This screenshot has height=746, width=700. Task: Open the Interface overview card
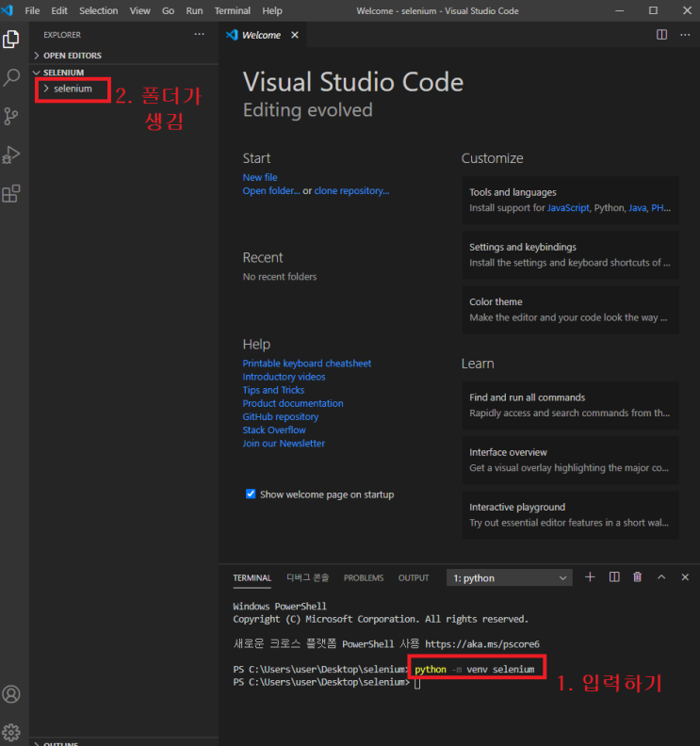pyautogui.click(x=570, y=460)
